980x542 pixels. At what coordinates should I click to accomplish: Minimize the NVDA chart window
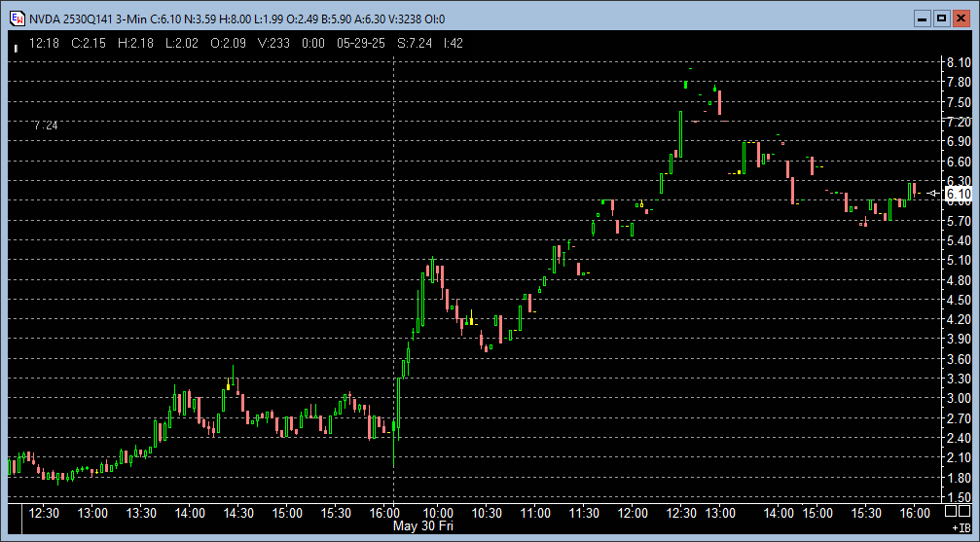tap(922, 18)
